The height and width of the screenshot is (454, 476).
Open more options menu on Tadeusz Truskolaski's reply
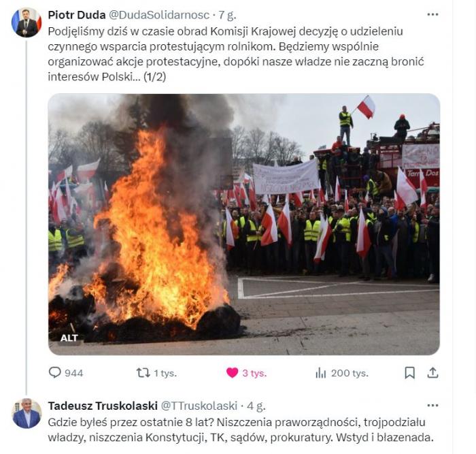pos(432,406)
